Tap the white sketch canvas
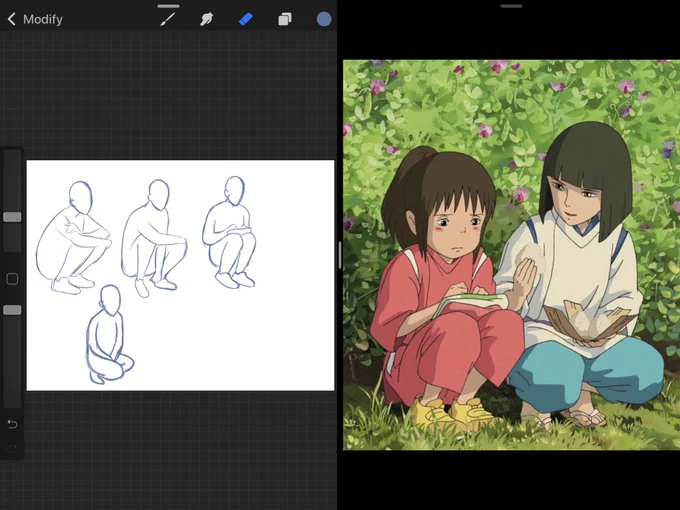This screenshot has width=680, height=510. pos(180,275)
